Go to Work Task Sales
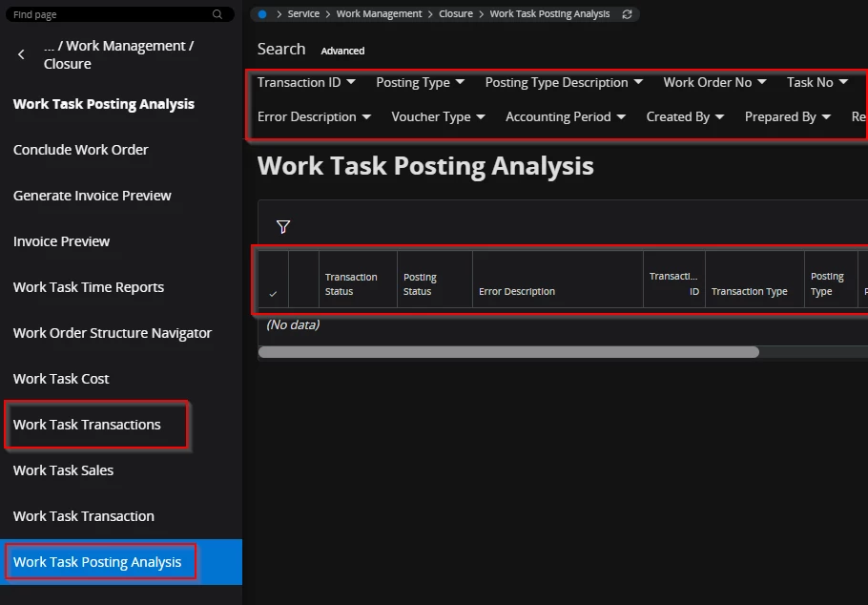Image resolution: width=868 pixels, height=605 pixels. click(63, 470)
